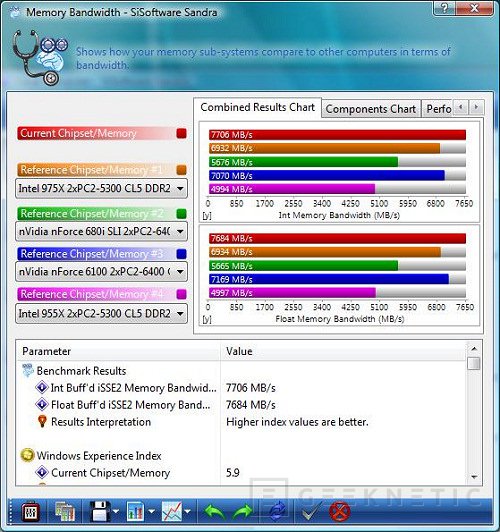Screen dimensions: 500x532
Task: Click diamond icon beside Float Buff'd iSSE2 row
Action: coord(42,404)
